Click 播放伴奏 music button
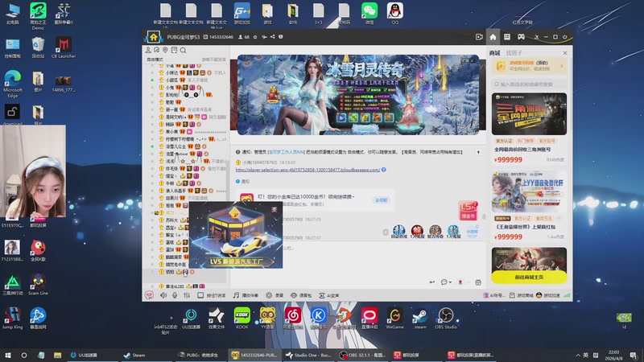The image size is (644, 362). [246, 295]
